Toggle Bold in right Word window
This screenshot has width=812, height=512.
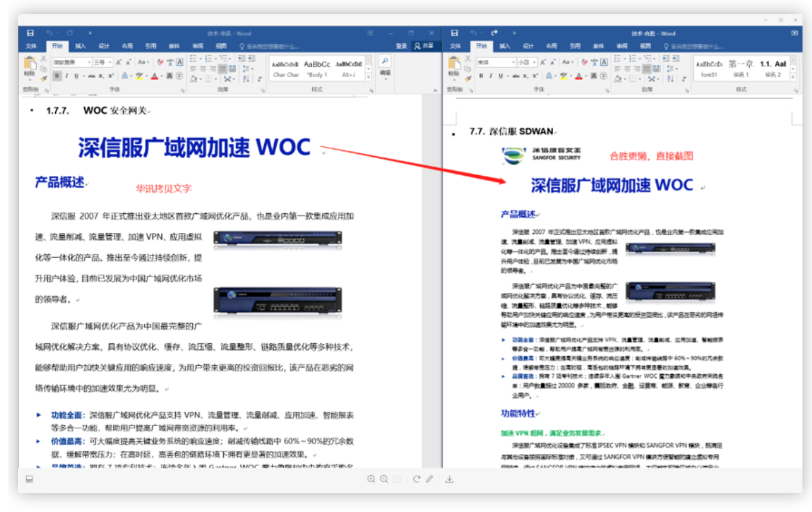[481, 76]
